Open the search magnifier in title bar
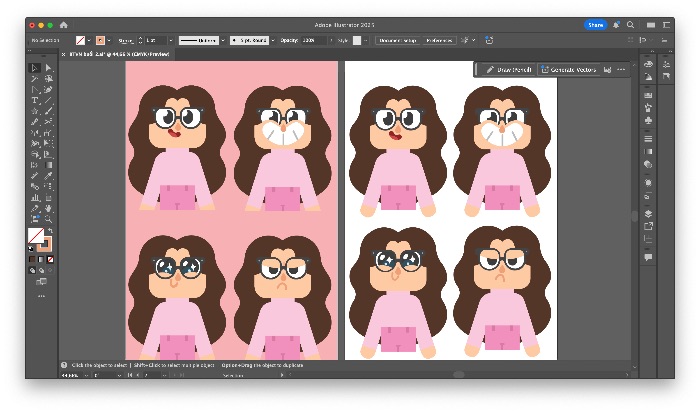The image size is (700, 412). click(x=630, y=25)
